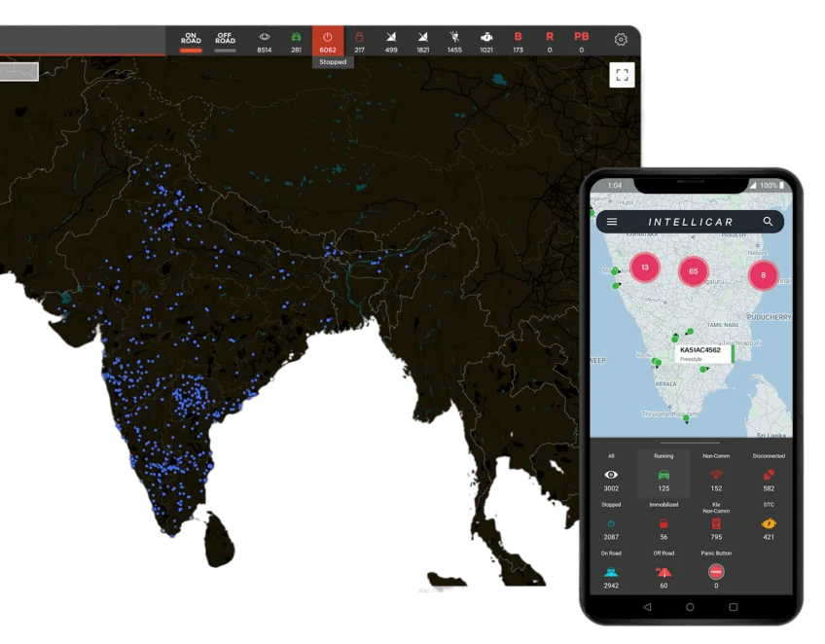Tap the yellow DTC engine icon
This screenshot has width=825, height=644.
[x=769, y=523]
